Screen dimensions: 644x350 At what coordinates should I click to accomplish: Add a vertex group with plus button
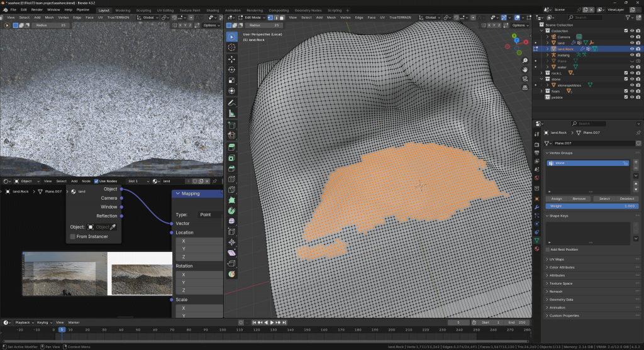[636, 162]
